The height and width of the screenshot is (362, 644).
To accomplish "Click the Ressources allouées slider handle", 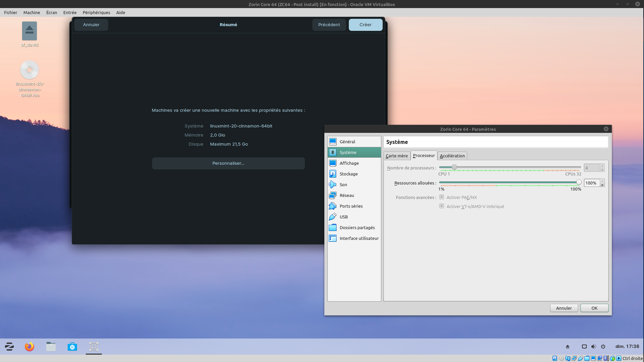I will [579, 183].
